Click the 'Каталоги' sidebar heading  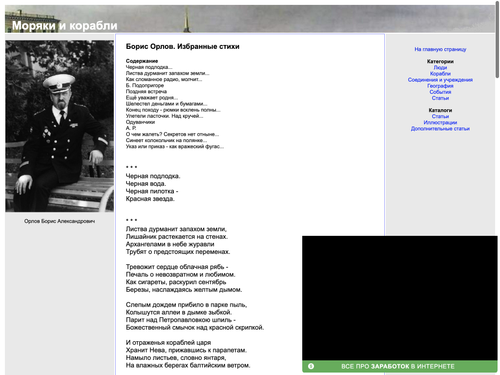click(440, 110)
